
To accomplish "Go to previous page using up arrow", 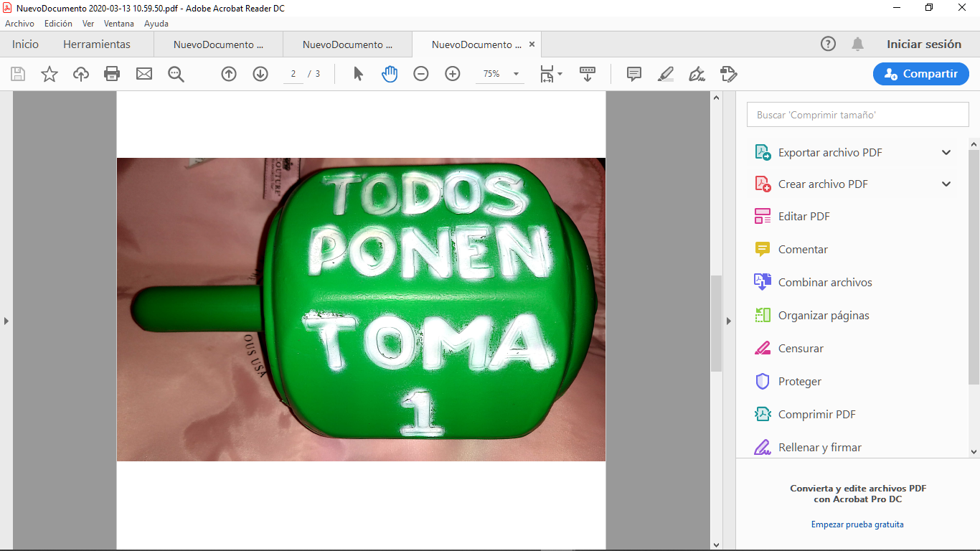I will [229, 74].
